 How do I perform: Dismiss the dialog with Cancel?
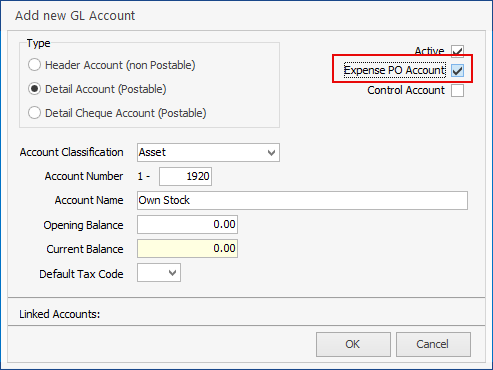click(433, 344)
